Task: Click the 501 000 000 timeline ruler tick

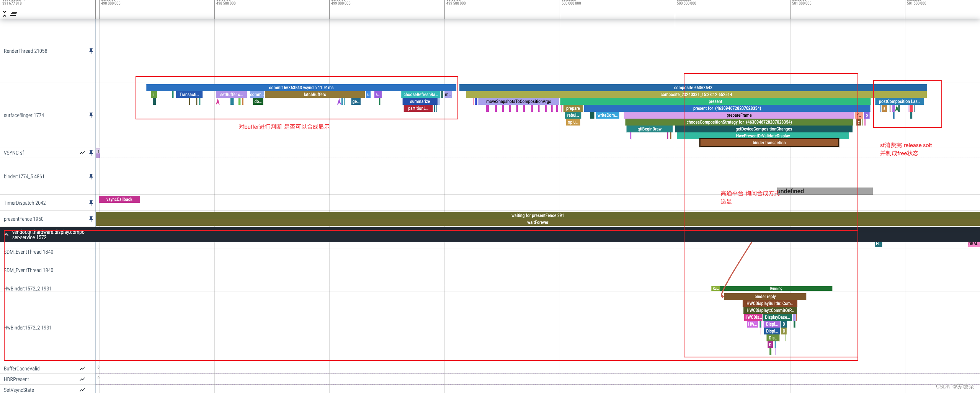Action: click(801, 3)
